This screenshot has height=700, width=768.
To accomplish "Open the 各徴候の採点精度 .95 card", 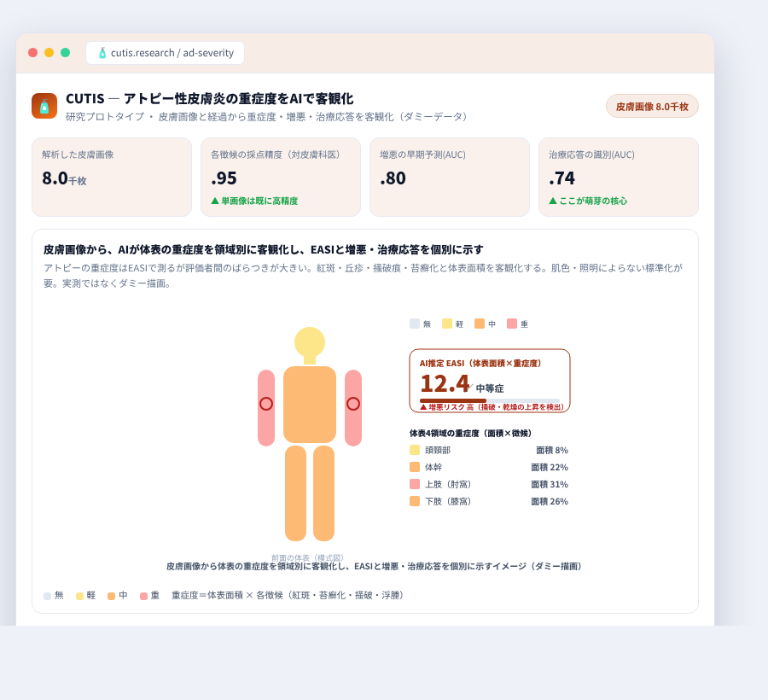I will tap(281, 177).
